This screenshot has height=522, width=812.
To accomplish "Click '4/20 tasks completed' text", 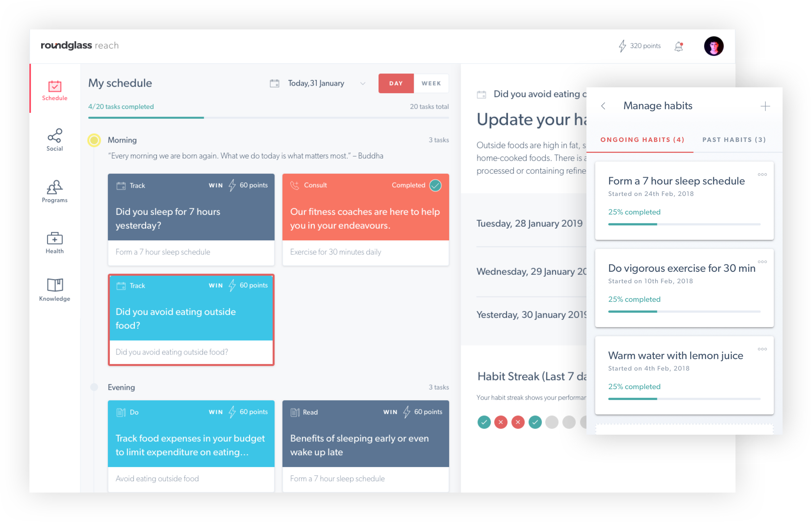I will coord(121,106).
